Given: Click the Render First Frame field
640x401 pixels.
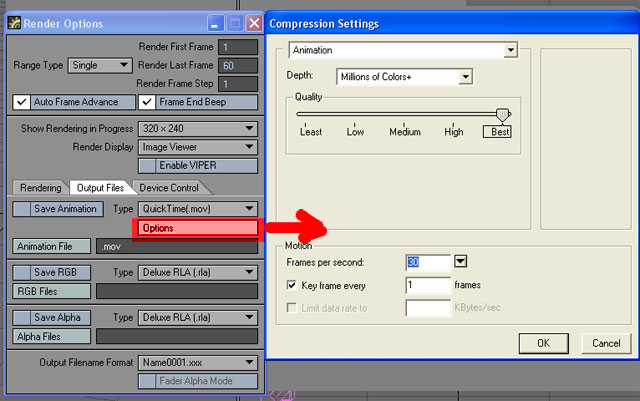Looking at the screenshot, I should coord(238,47).
